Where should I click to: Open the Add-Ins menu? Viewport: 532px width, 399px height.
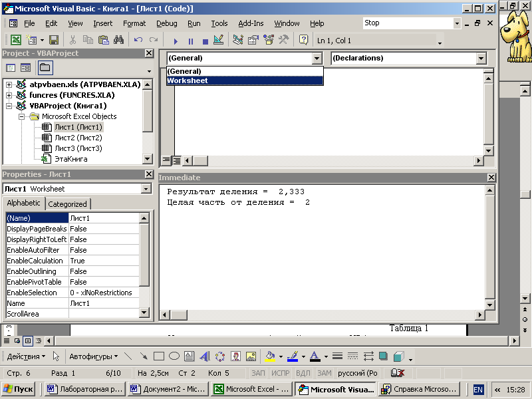click(x=251, y=23)
